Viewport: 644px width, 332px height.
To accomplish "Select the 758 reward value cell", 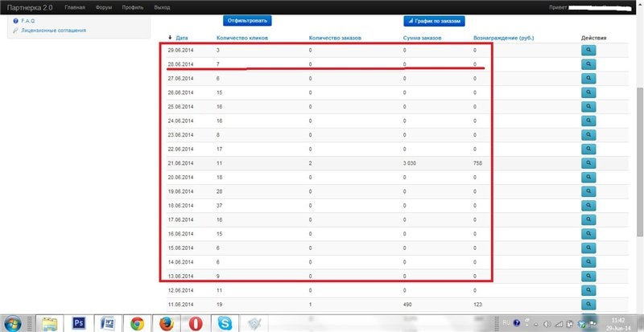I will click(x=477, y=163).
